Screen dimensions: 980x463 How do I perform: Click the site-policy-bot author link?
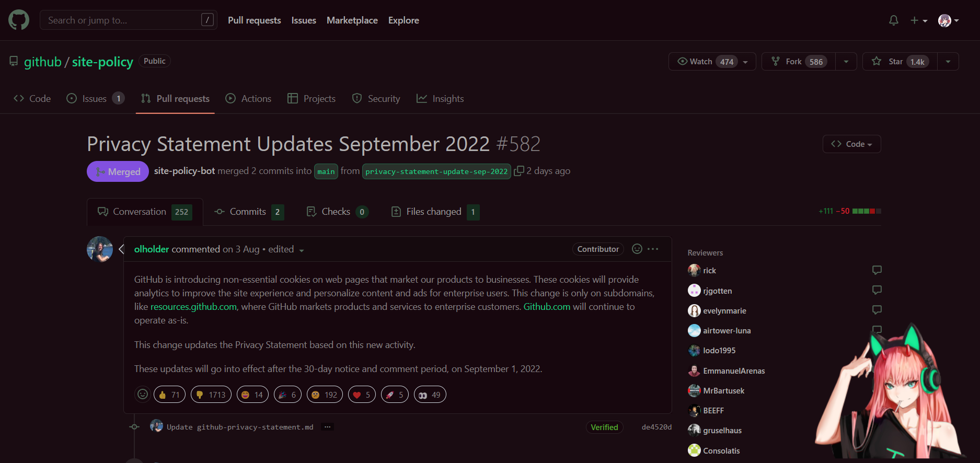(x=185, y=171)
